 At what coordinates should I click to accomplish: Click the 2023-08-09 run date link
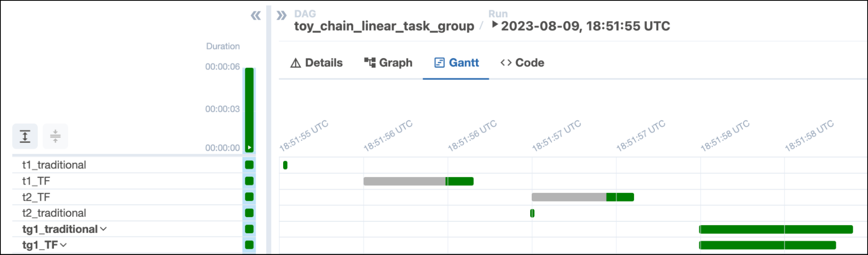pyautogui.click(x=585, y=26)
